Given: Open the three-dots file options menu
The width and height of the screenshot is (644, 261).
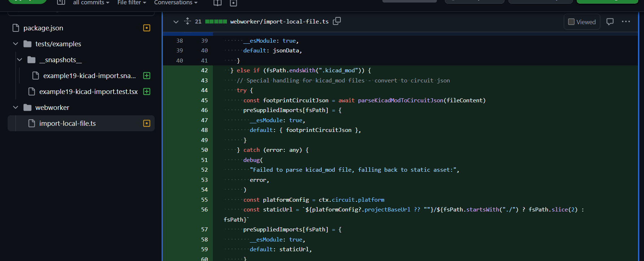Looking at the screenshot, I should 626,22.
